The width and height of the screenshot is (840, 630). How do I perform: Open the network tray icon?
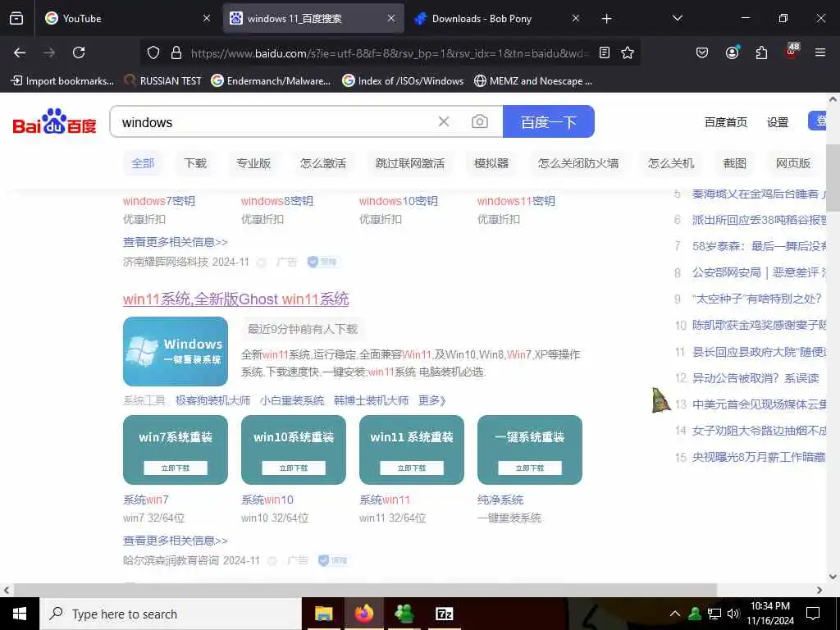tap(714, 614)
